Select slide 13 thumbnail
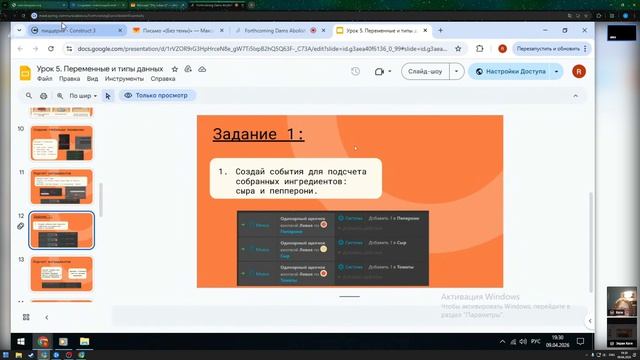 click(62, 274)
